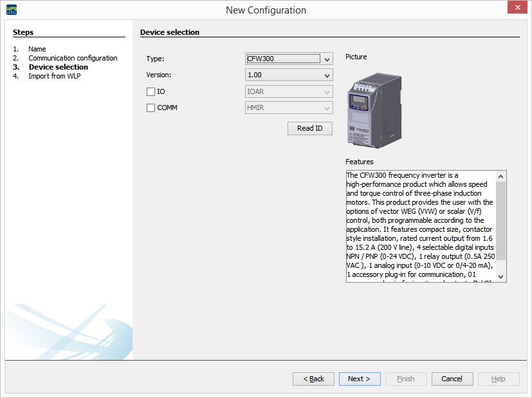Select the Name step in Steps list
This screenshot has width=532, height=398.
pyautogui.click(x=37, y=48)
